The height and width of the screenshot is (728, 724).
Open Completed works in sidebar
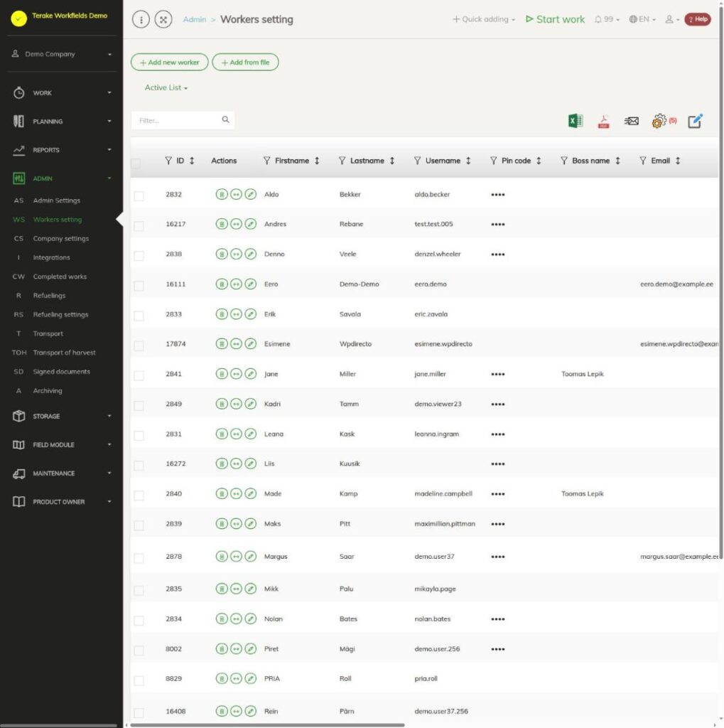(x=60, y=277)
